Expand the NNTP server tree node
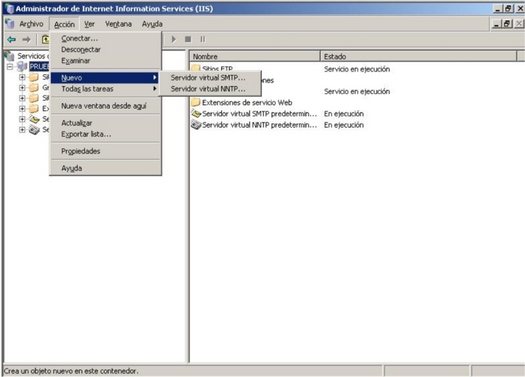This screenshot has height=377, width=525. [x=22, y=130]
